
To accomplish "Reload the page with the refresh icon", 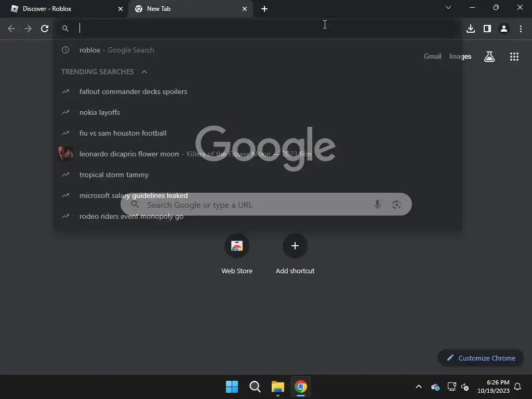I will [x=45, y=29].
